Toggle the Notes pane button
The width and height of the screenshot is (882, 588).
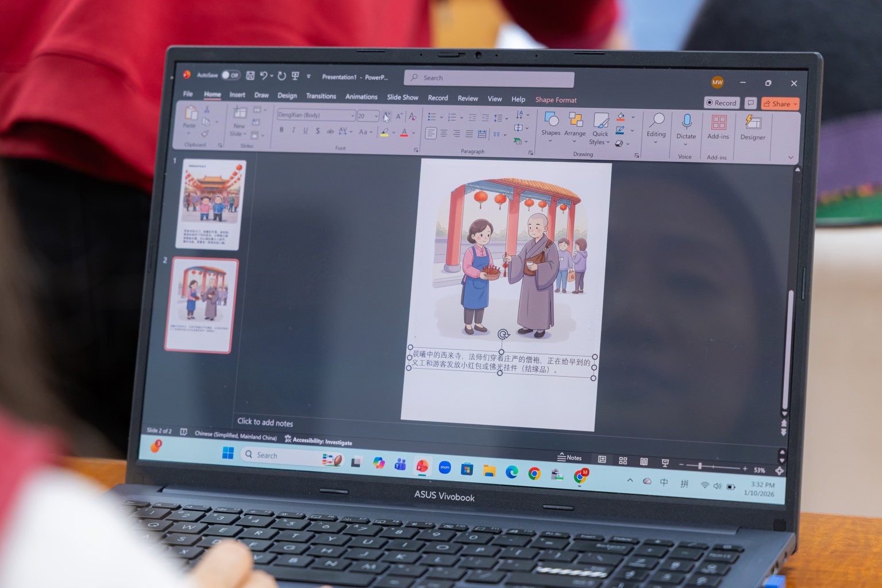pos(569,458)
